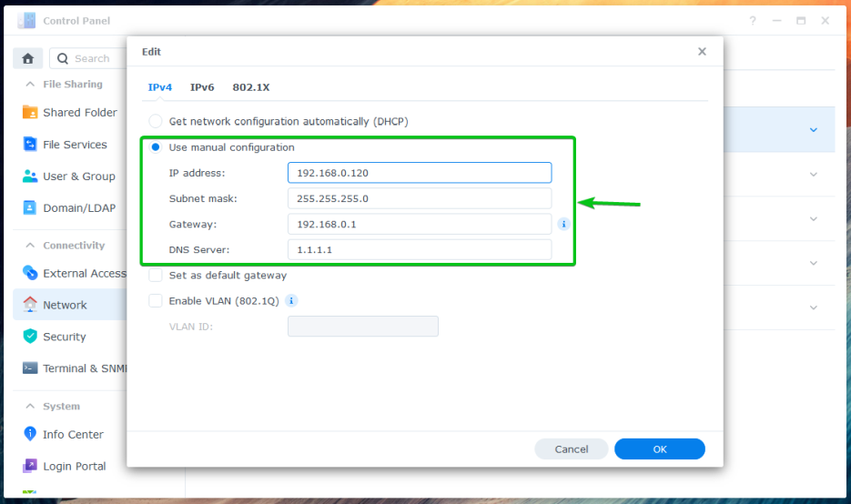Open User & Group icon

coord(30,176)
